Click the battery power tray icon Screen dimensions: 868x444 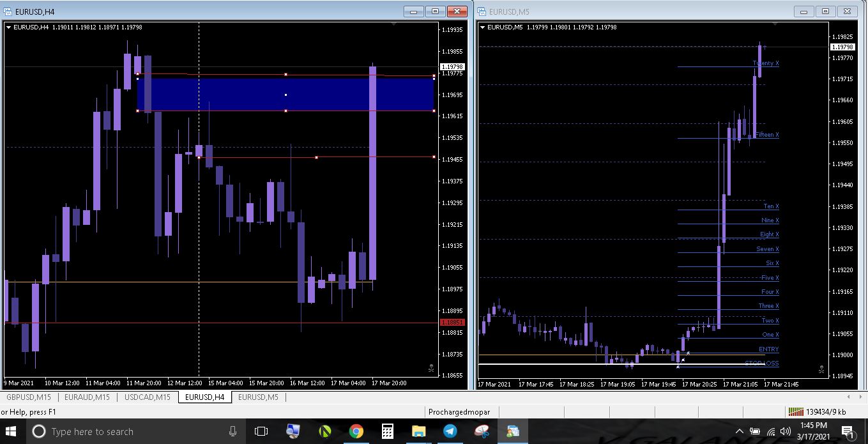click(755, 432)
